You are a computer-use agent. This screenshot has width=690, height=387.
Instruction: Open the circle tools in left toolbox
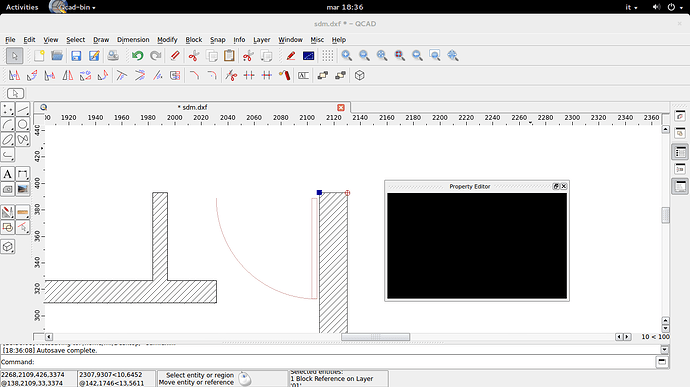(x=22, y=125)
